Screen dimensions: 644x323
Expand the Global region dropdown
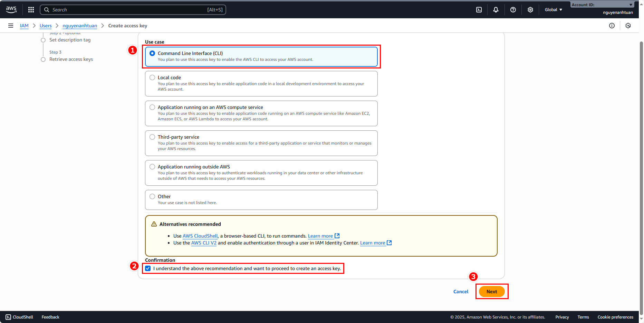coord(554,10)
